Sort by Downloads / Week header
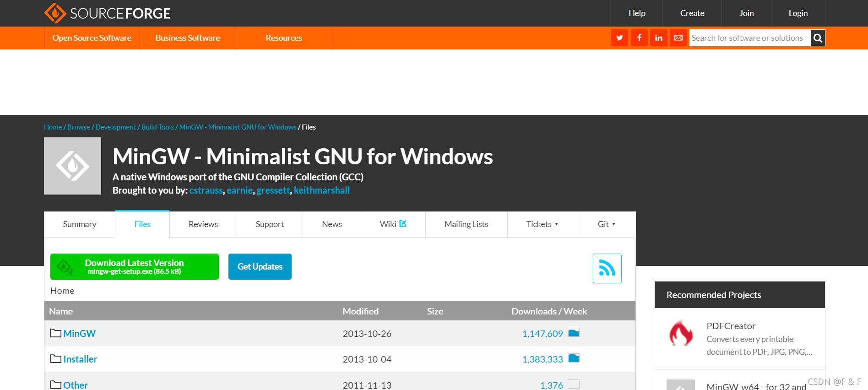The image size is (868, 390). [549, 311]
